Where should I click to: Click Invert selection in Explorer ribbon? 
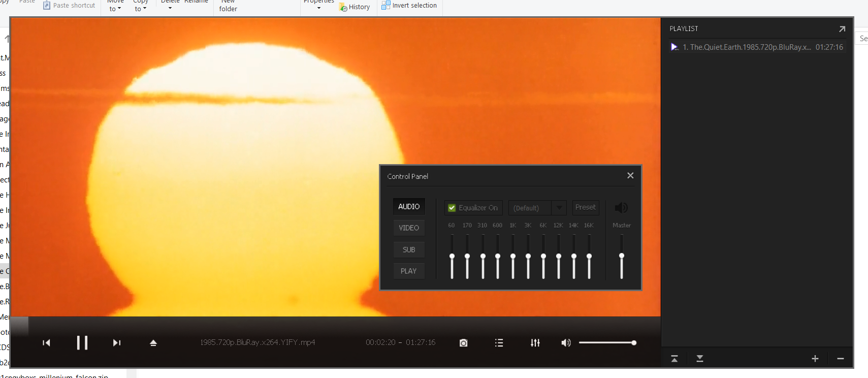409,5
